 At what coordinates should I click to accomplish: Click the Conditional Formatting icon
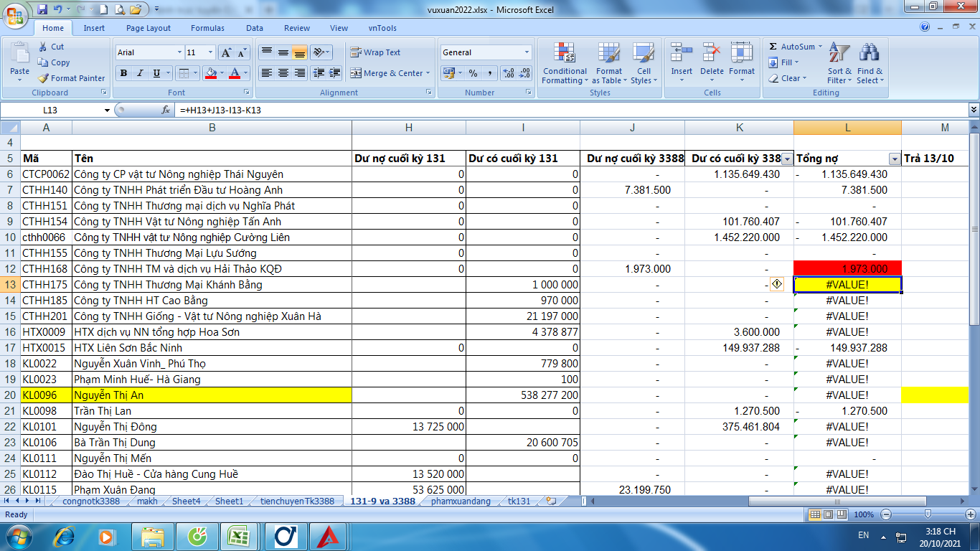click(x=565, y=54)
